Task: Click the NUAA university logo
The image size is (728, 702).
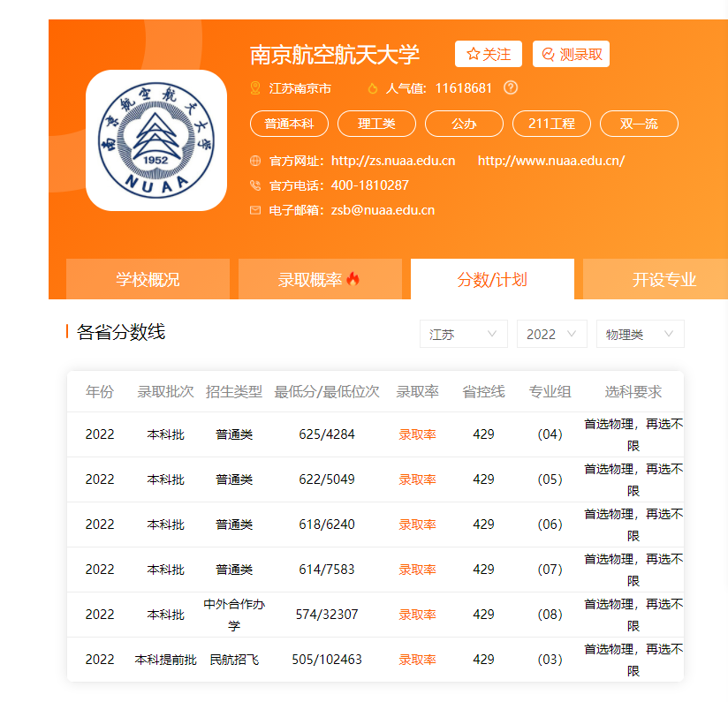Action: click(156, 140)
